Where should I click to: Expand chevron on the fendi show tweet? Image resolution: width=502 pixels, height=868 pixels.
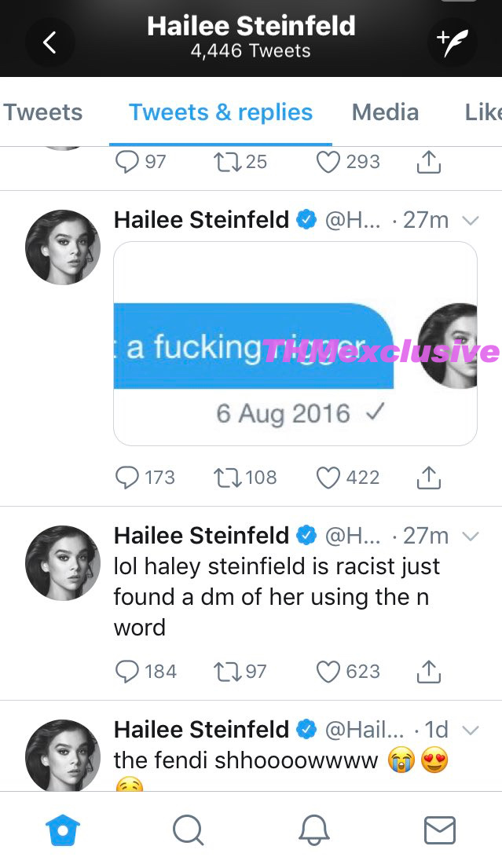[x=471, y=731]
